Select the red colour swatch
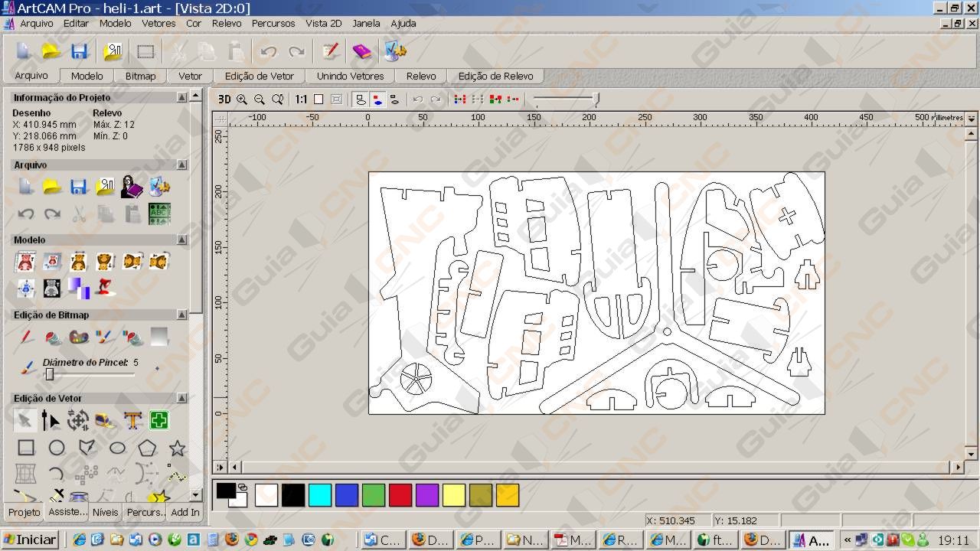This screenshot has width=980, height=551. coord(400,495)
